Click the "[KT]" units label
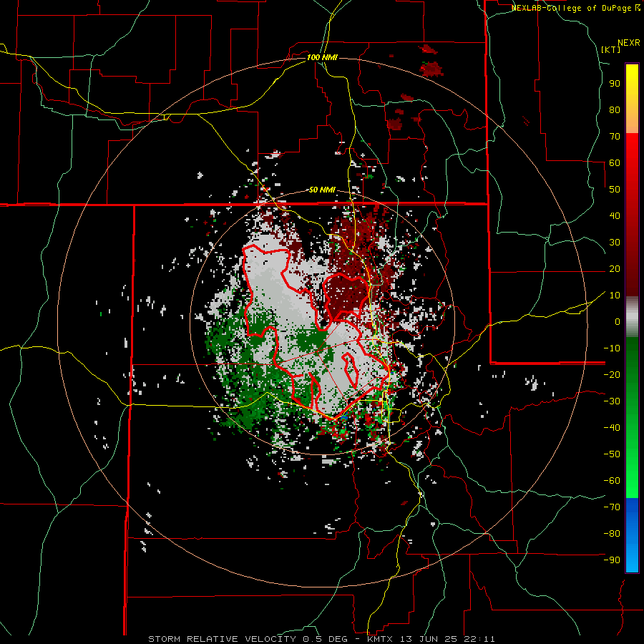644x644 pixels. point(611,49)
